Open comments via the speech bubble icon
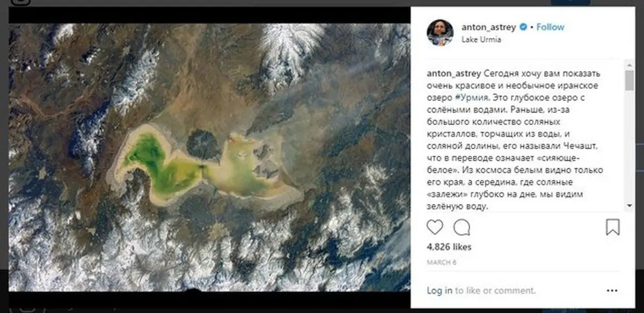Image resolution: width=644 pixels, height=313 pixels. point(462,228)
